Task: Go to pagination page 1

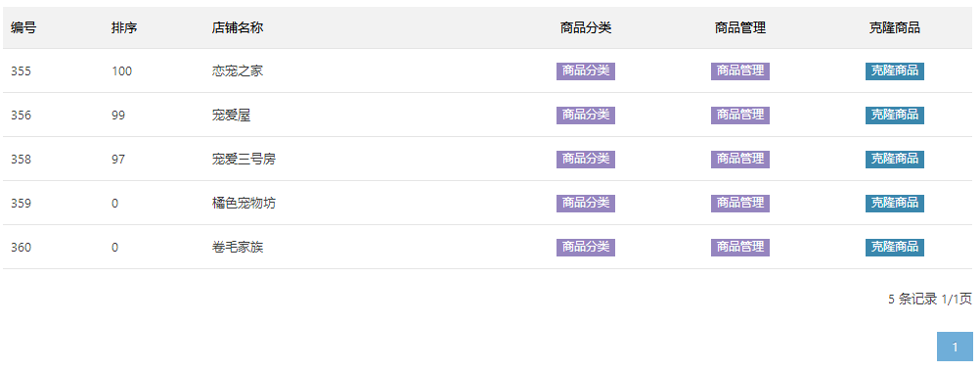Action: (x=955, y=347)
